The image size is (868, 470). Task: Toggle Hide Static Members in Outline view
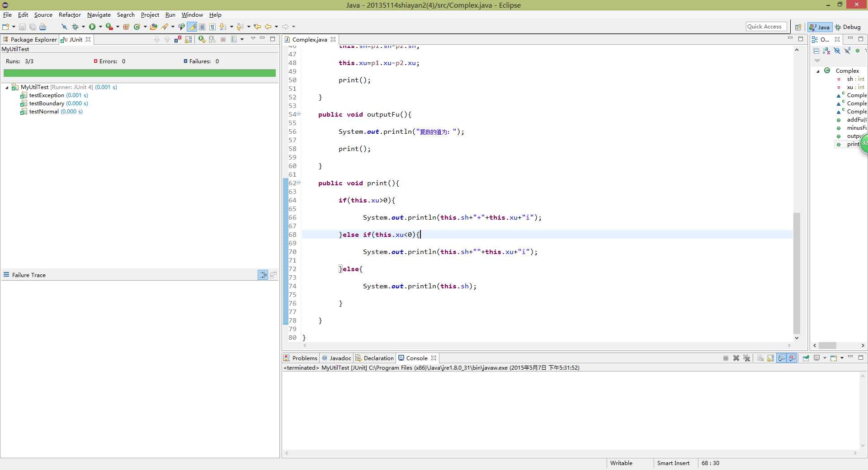[x=848, y=51]
